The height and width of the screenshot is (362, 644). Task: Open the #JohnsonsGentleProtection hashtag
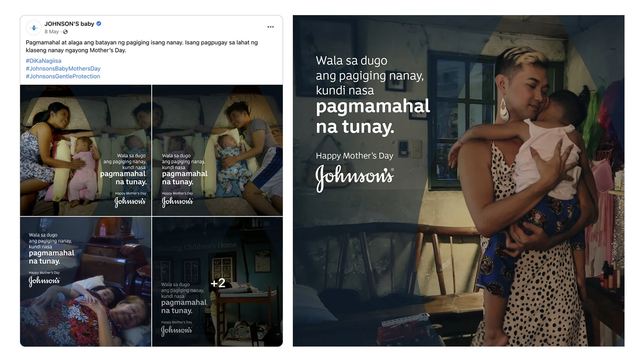click(x=63, y=76)
